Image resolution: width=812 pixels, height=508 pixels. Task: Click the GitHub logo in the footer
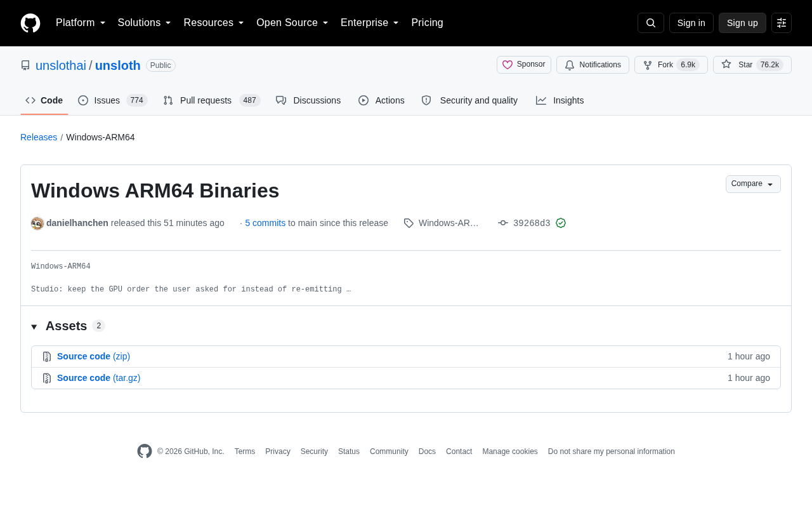click(145, 451)
